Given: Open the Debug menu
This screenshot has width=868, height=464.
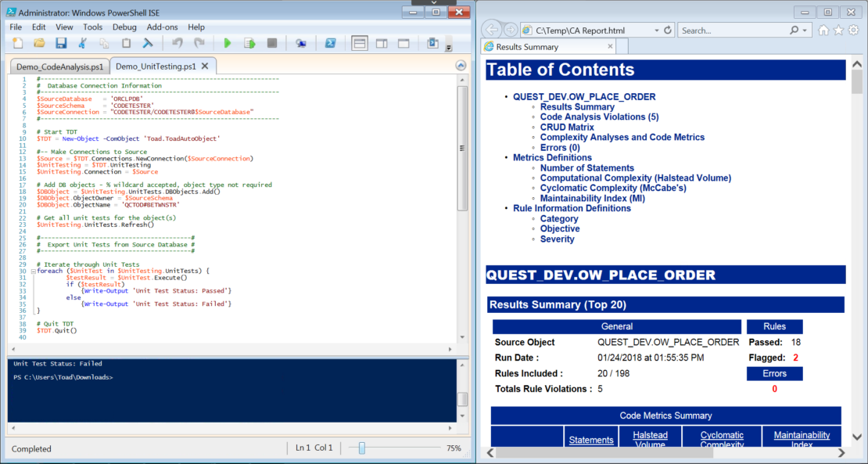Looking at the screenshot, I should 124,26.
